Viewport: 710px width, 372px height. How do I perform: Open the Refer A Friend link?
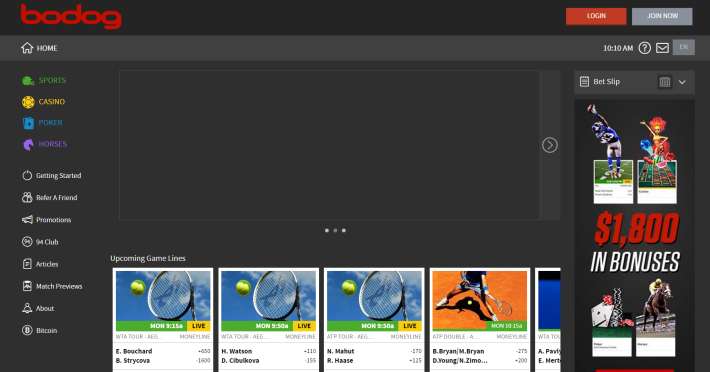[x=57, y=198]
